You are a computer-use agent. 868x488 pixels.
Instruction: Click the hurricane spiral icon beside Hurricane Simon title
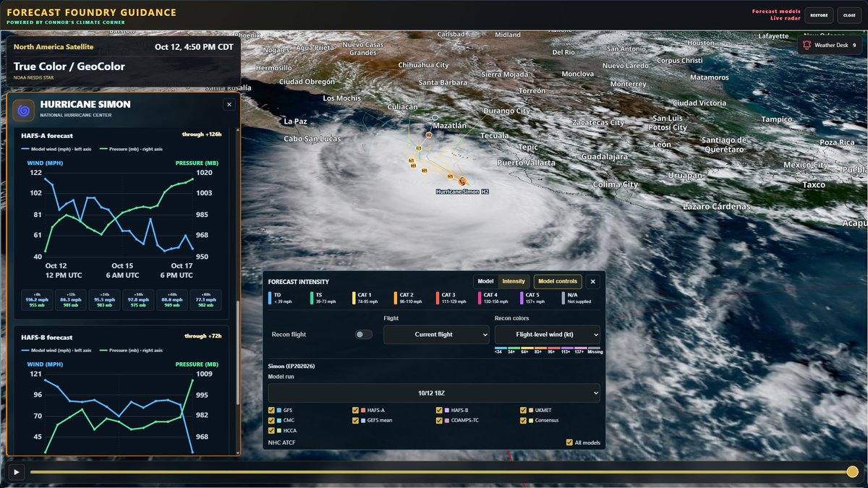click(x=24, y=111)
